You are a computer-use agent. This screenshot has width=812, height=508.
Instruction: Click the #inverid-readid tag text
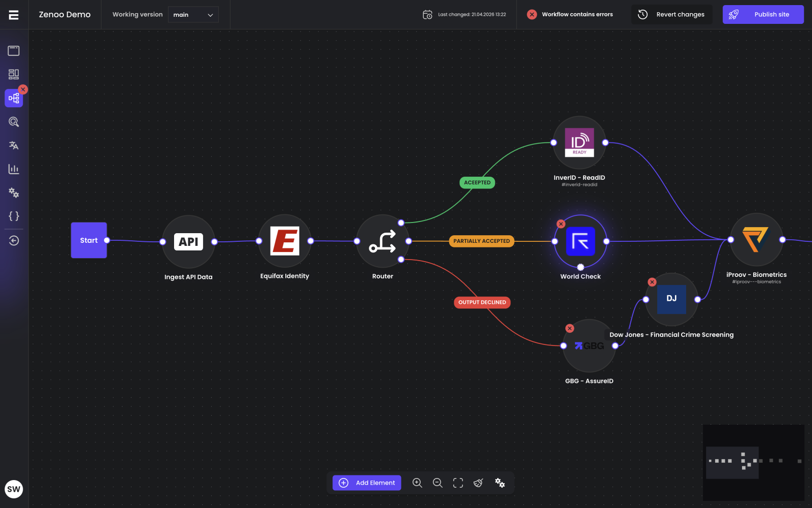coord(580,185)
